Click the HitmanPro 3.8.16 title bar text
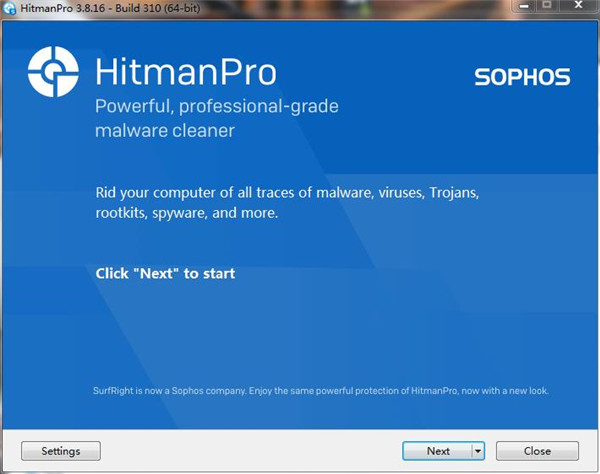The image size is (600, 474). 110,8
